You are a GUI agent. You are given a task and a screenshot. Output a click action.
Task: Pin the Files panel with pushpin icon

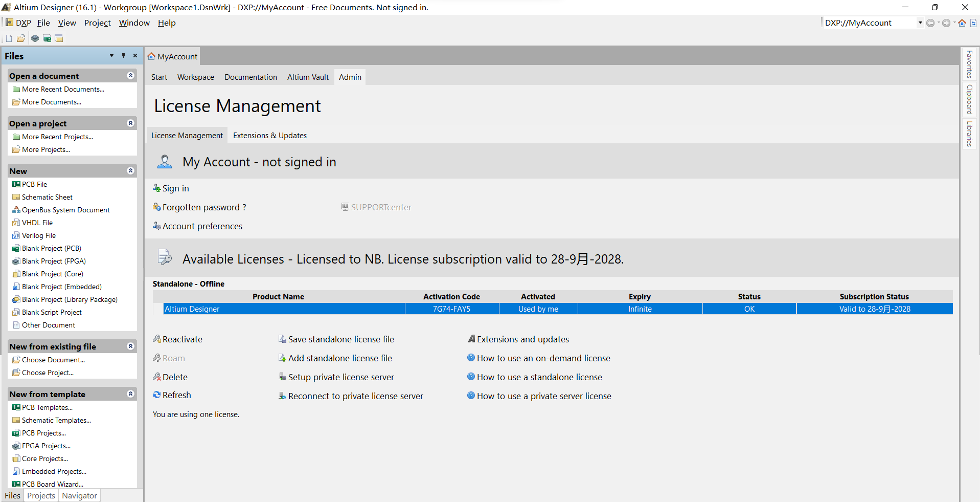[x=123, y=55]
